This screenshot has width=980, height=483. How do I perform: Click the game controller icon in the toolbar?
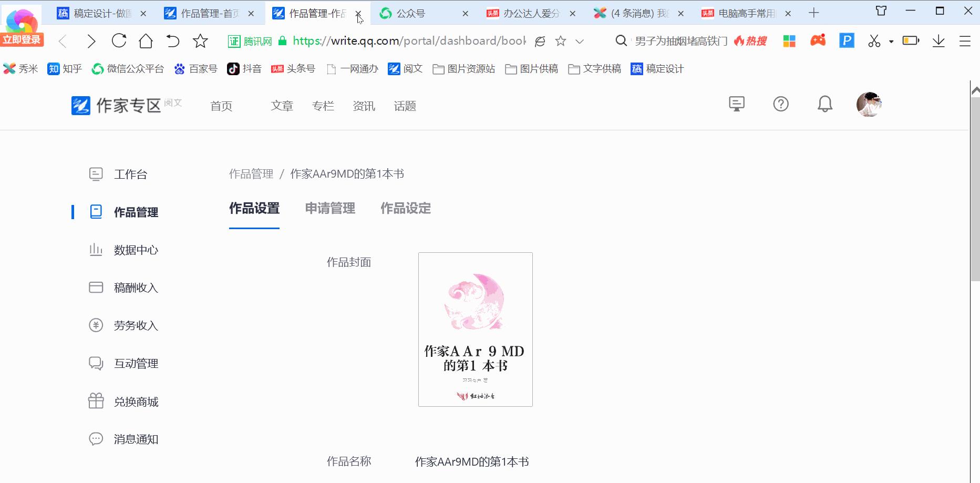(x=818, y=40)
